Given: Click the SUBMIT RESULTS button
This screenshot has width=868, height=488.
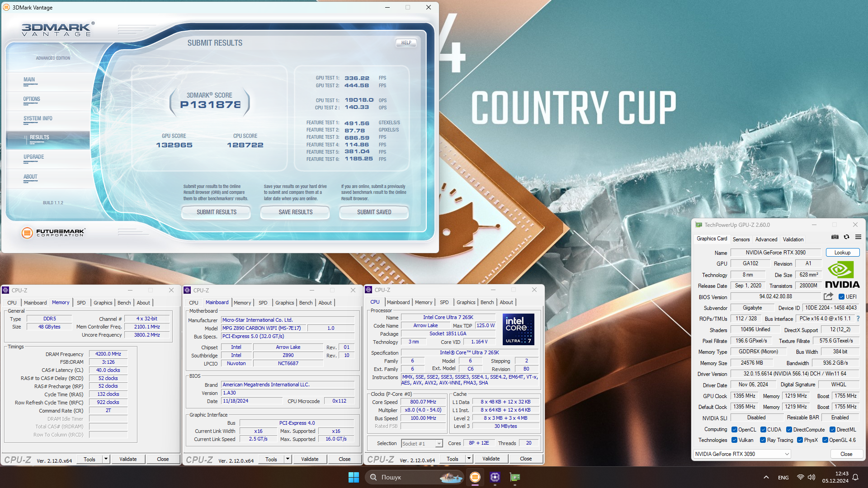Looking at the screenshot, I should [x=216, y=212].
